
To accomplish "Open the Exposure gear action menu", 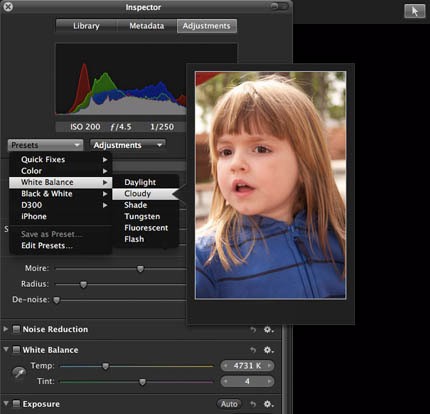I will [268, 404].
